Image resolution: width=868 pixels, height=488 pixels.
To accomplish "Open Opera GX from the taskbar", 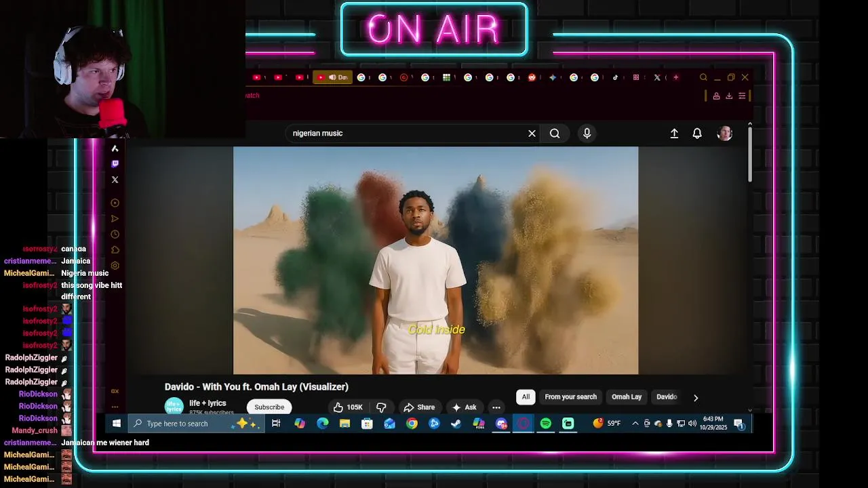I will (x=524, y=424).
